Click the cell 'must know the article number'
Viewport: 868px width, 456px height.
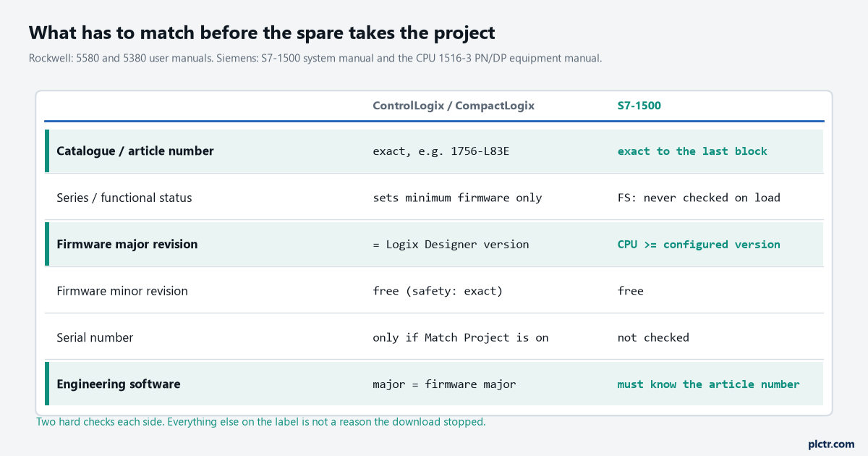(x=708, y=384)
